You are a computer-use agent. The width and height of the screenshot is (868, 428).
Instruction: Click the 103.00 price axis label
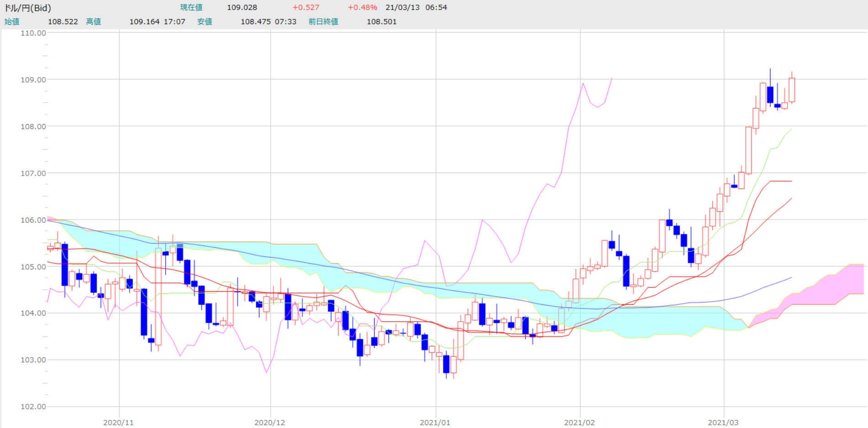(33, 360)
